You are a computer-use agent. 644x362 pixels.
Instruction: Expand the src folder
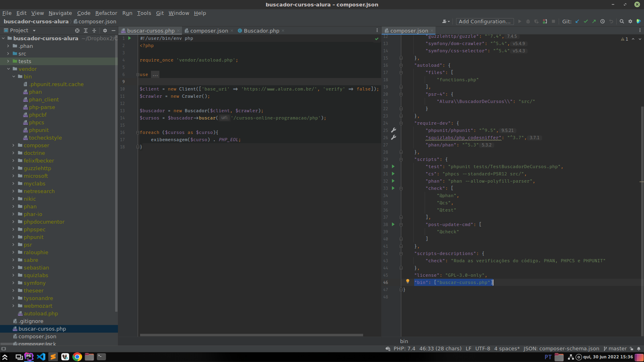point(8,53)
